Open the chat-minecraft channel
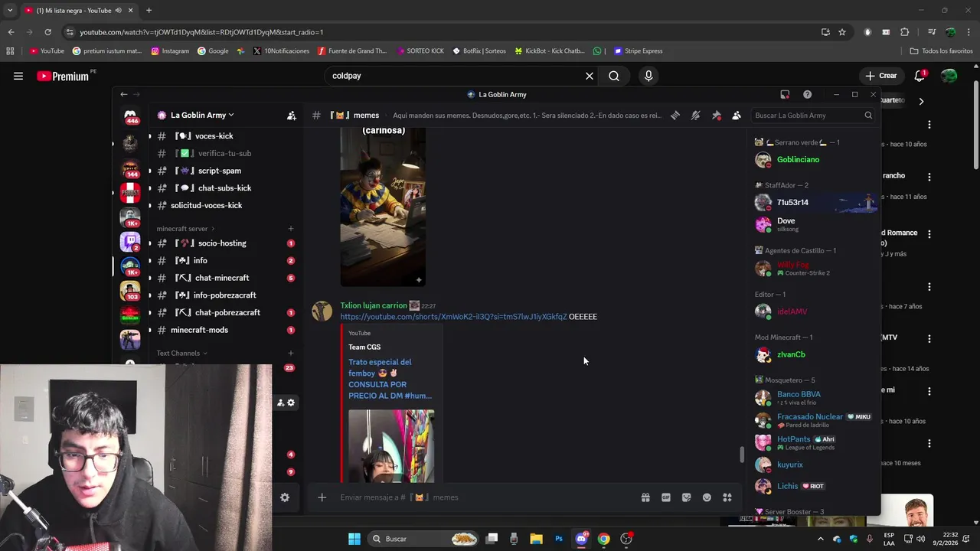980x551 pixels. click(x=222, y=278)
